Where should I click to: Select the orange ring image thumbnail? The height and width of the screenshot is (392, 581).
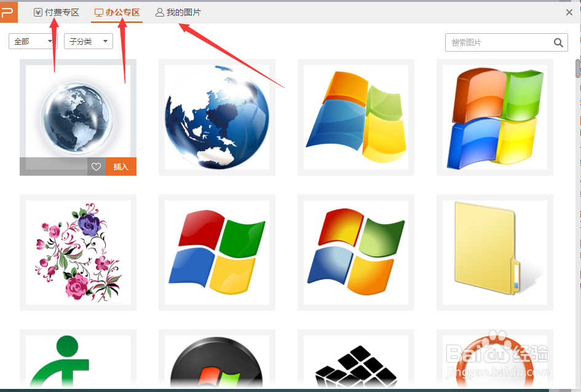[495, 359]
